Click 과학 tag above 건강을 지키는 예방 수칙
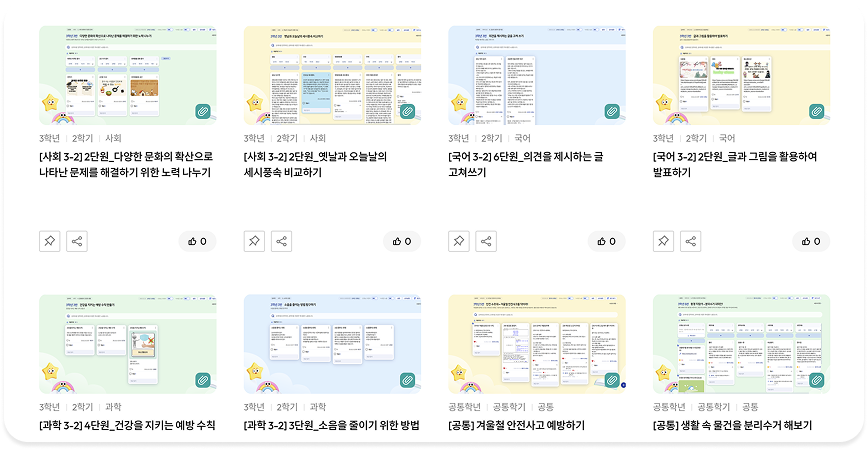868x450 pixels. (113, 407)
